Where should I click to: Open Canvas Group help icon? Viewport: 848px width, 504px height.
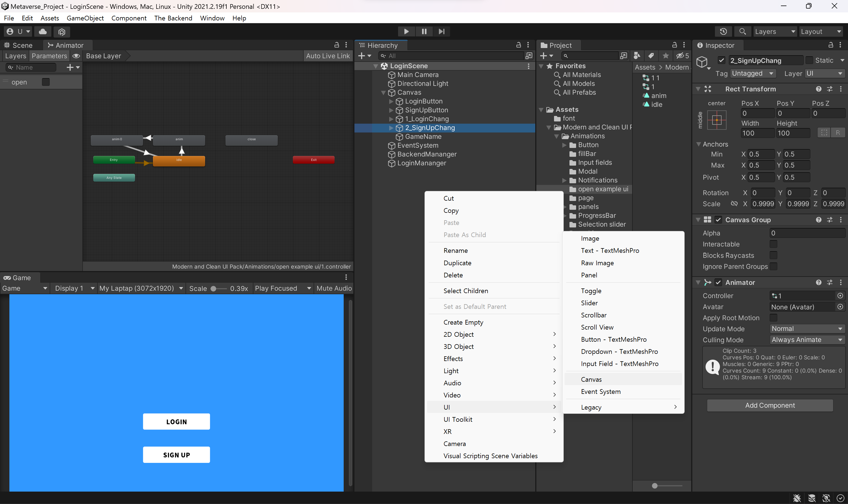point(818,220)
